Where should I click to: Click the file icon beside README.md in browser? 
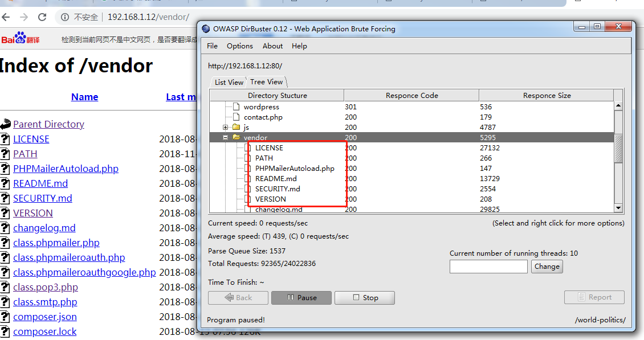[5, 183]
